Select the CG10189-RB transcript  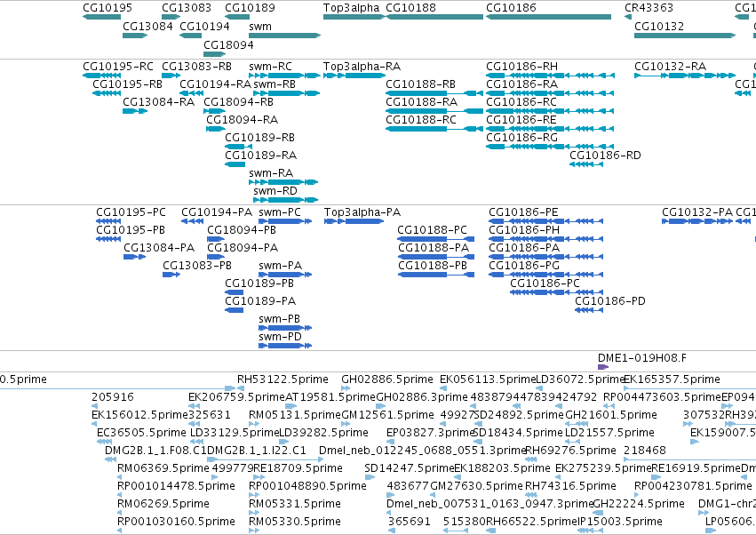tap(238, 147)
